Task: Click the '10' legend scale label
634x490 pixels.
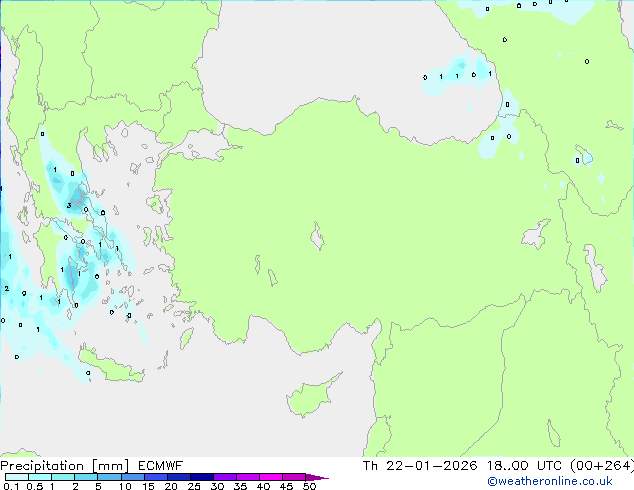Action: 125,486
